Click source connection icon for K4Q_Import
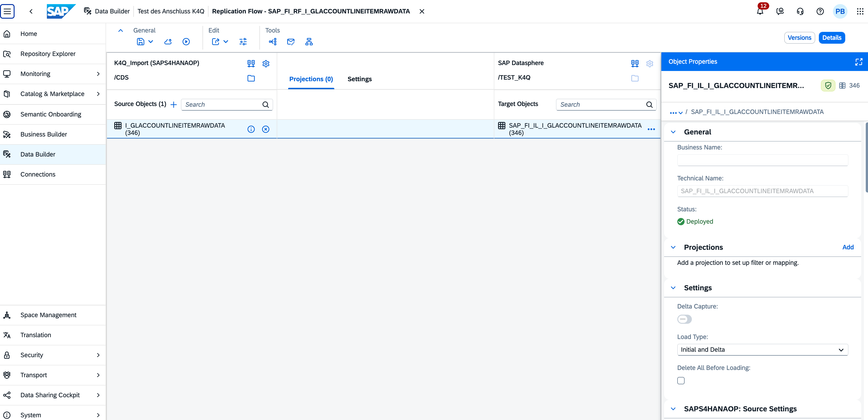 pyautogui.click(x=251, y=63)
